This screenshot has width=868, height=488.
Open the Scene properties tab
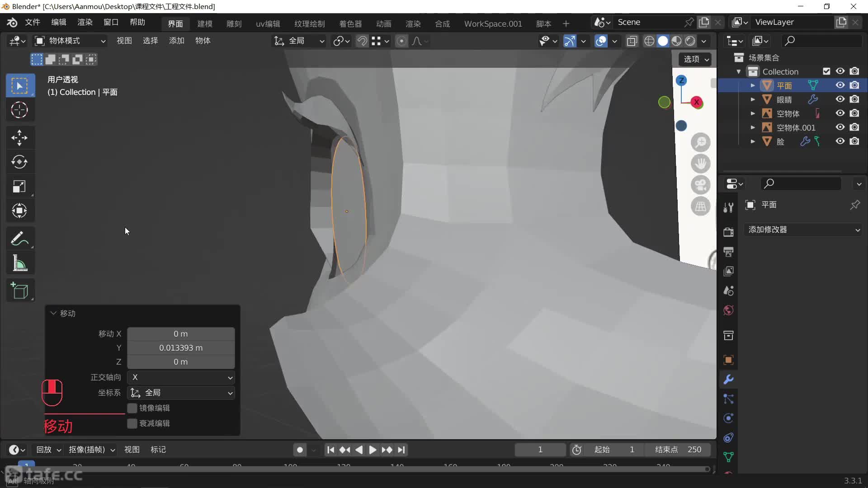pos(728,291)
